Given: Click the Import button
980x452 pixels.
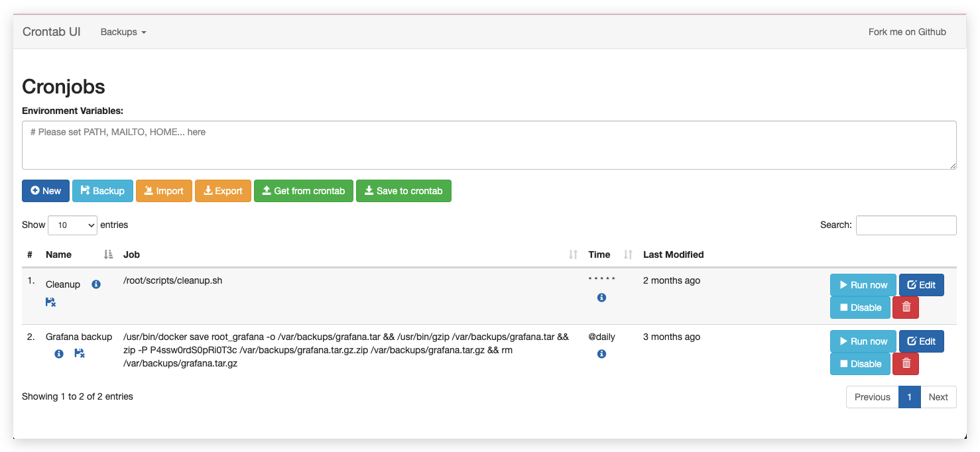Looking at the screenshot, I should coord(164,191).
